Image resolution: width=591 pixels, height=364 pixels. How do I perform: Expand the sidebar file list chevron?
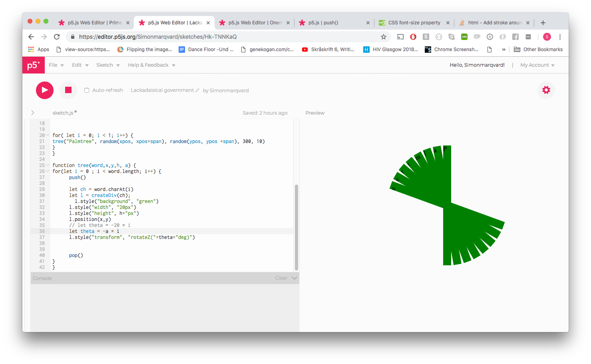click(x=33, y=113)
